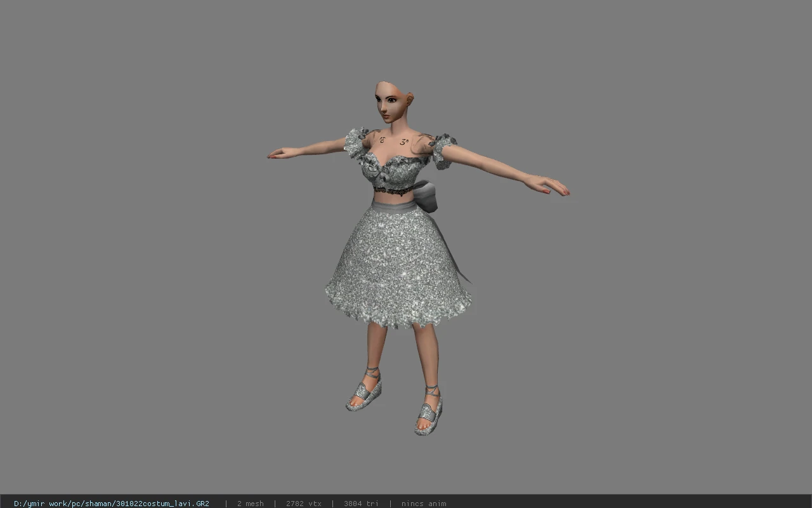Viewport: 812px width, 508px height.
Task: Click the model's hair bun
Action: [409, 99]
